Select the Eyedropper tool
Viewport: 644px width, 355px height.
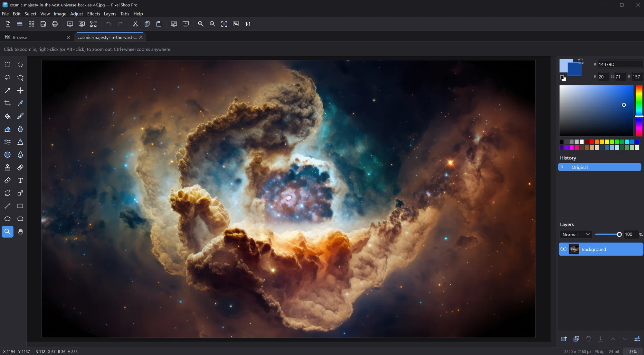pos(20,104)
